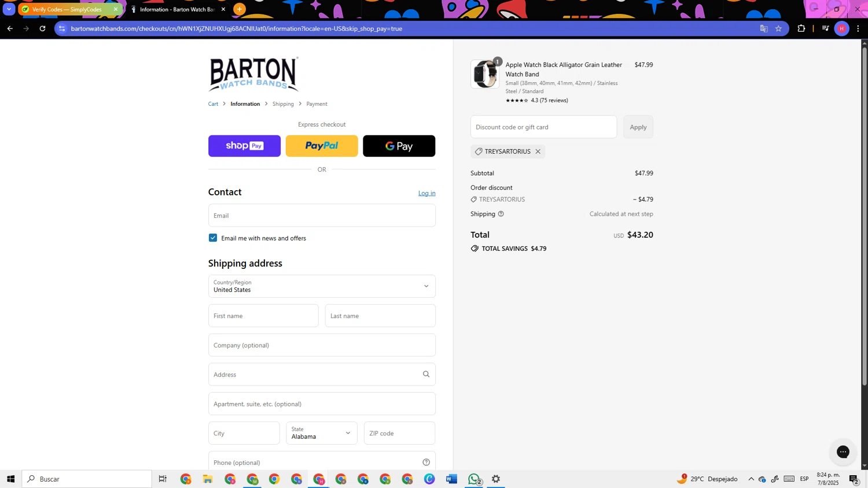Close the Barton Watch Bands information tab
Screen dimensions: 868x488
tap(223, 9)
